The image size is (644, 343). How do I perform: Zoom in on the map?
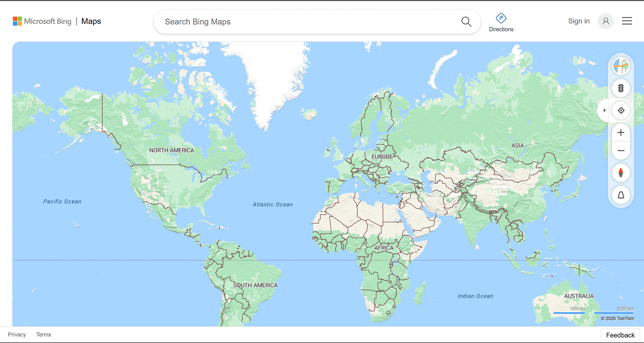621,132
